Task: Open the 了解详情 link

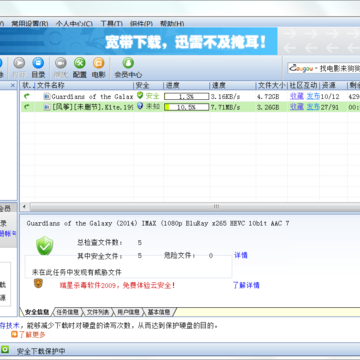Action: [x=246, y=285]
